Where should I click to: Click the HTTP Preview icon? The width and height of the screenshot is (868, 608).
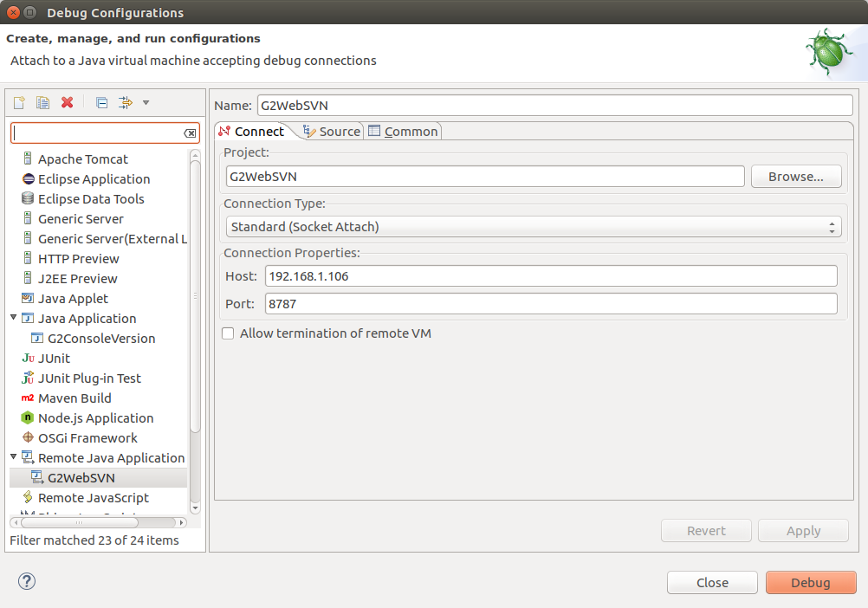28,258
